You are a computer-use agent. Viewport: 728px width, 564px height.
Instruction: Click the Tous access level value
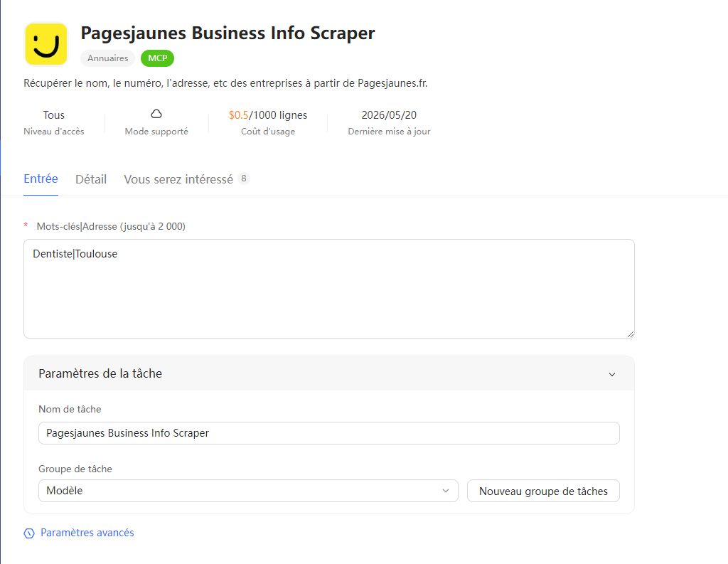point(54,115)
